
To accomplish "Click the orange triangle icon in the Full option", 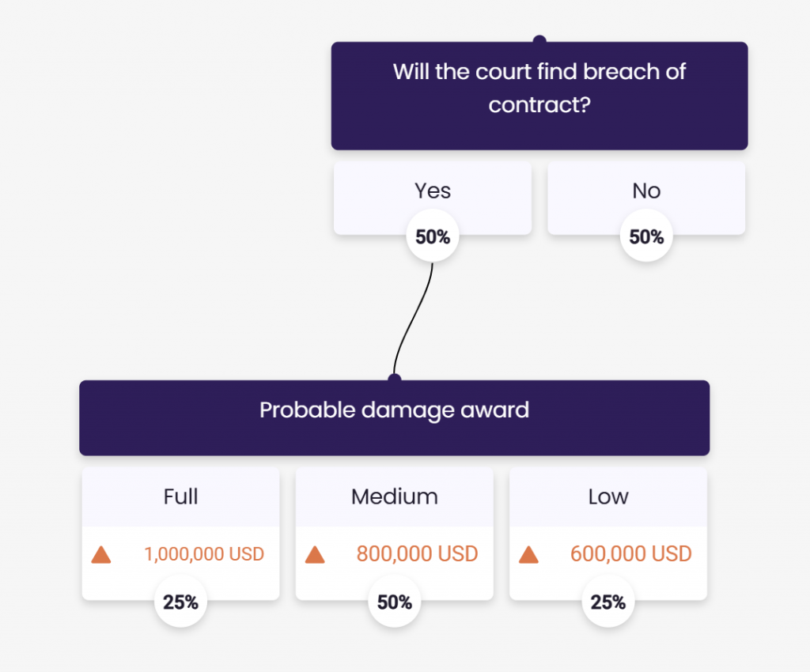I will point(101,555).
